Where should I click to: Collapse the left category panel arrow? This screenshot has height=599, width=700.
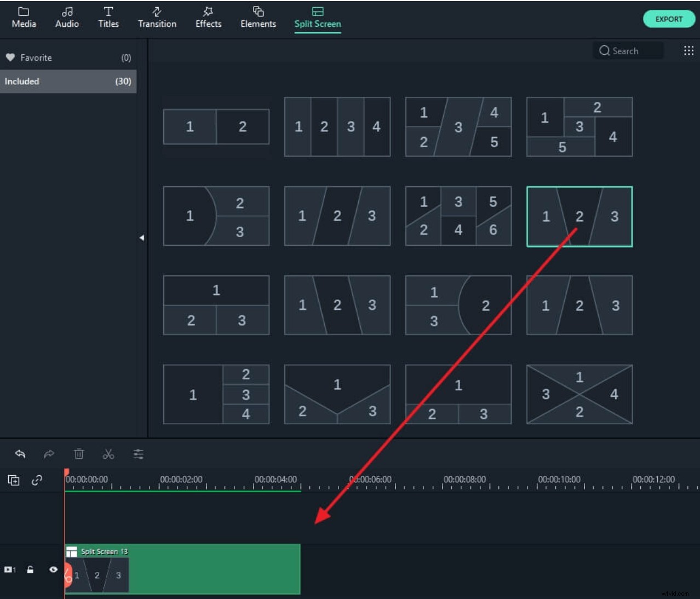[x=142, y=238]
